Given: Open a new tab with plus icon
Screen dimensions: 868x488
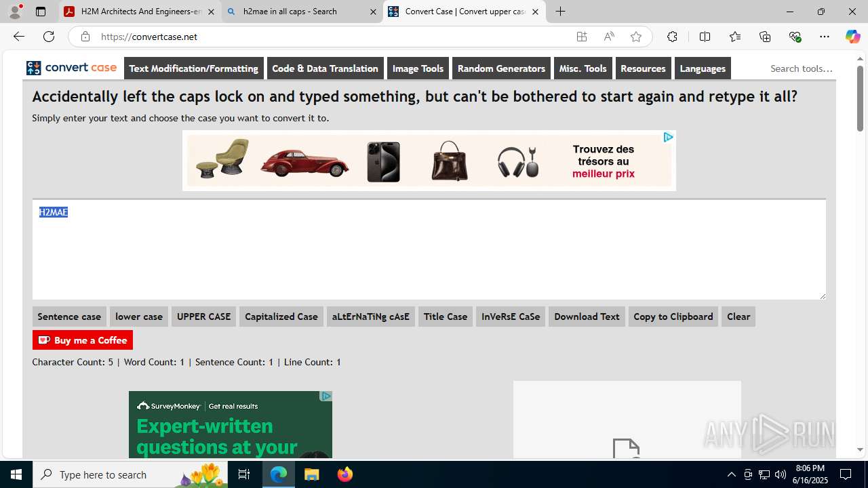Looking at the screenshot, I should coord(560,12).
